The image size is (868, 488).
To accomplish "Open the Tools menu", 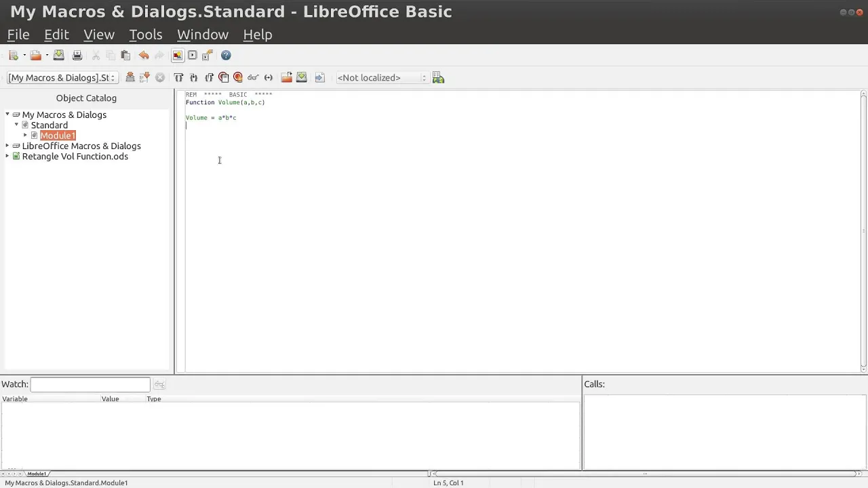I will click(146, 35).
